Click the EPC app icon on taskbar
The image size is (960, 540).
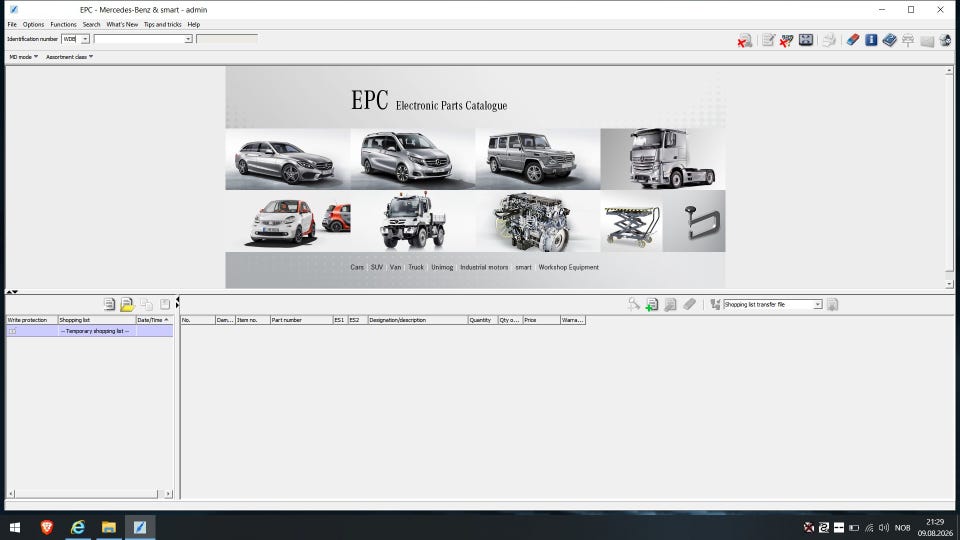[140, 527]
